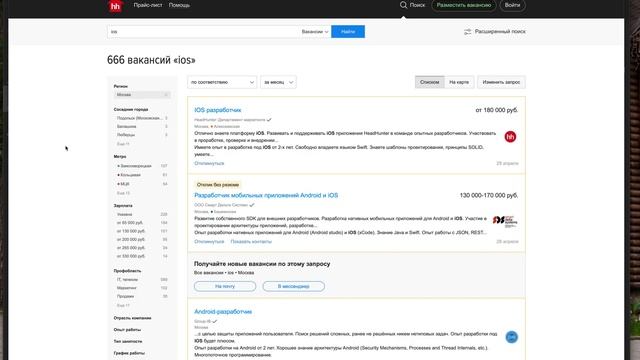Open the по соответствию sort dropdown
Viewport: 640px width, 360px height.
click(x=222, y=82)
